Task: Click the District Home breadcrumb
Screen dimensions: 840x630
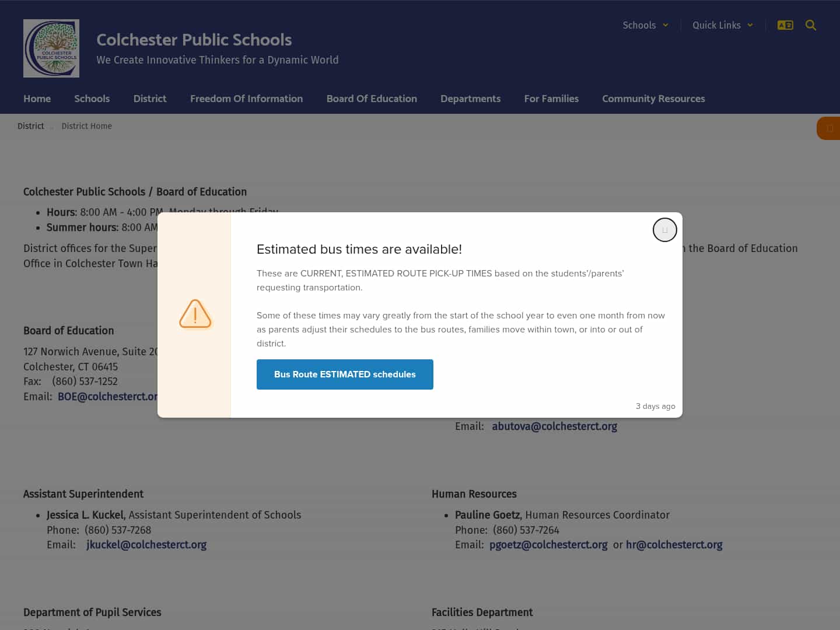Action: coord(86,126)
